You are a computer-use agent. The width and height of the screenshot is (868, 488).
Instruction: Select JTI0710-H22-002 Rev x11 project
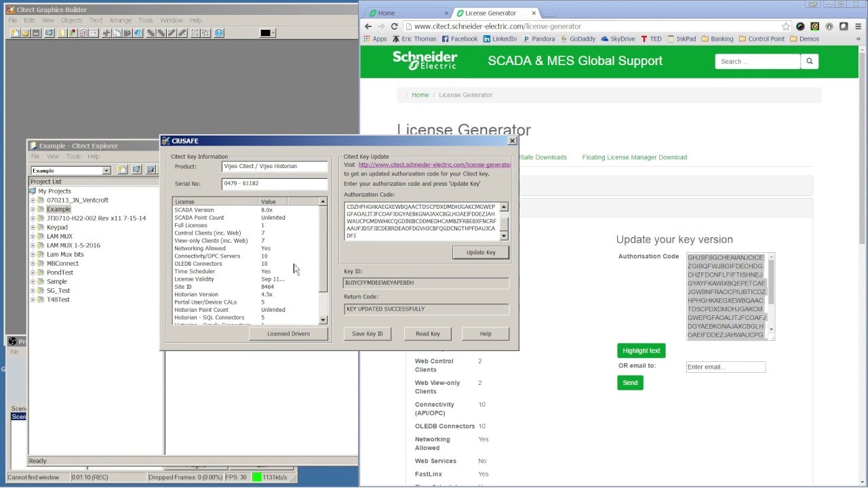(96, 218)
